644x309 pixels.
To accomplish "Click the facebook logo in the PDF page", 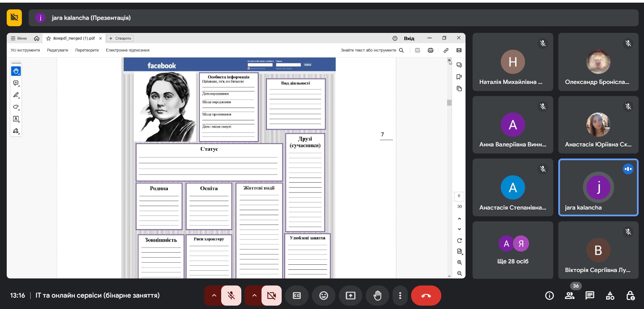I will [162, 65].
